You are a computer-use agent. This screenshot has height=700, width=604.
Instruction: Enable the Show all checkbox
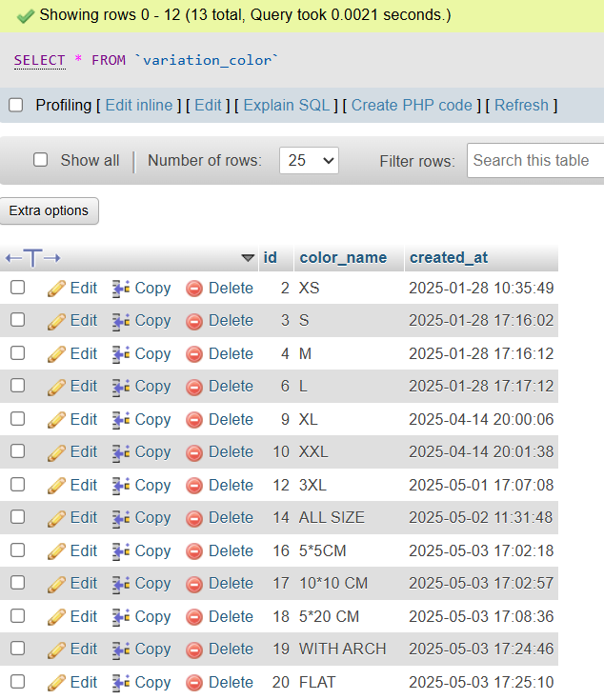pyautogui.click(x=41, y=160)
